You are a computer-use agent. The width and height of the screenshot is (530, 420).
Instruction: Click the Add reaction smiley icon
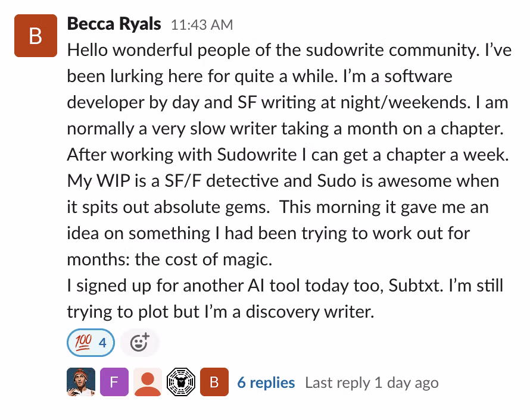(139, 342)
